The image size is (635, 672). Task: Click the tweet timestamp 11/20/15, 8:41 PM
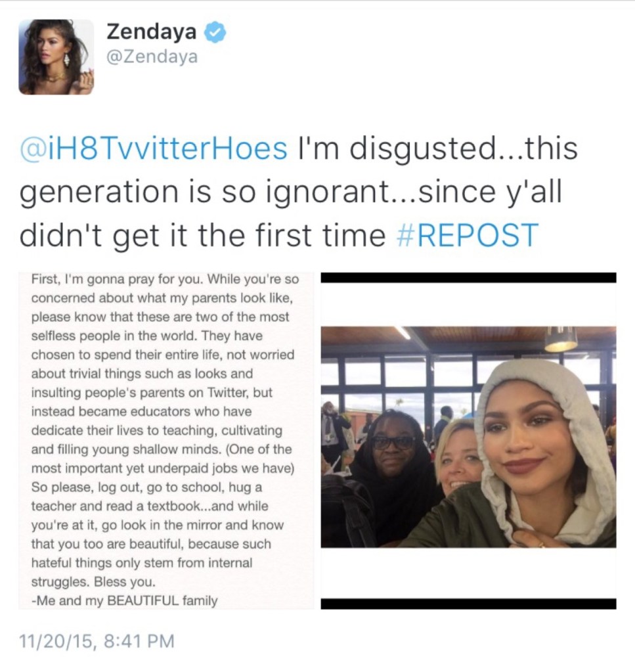coord(97,641)
